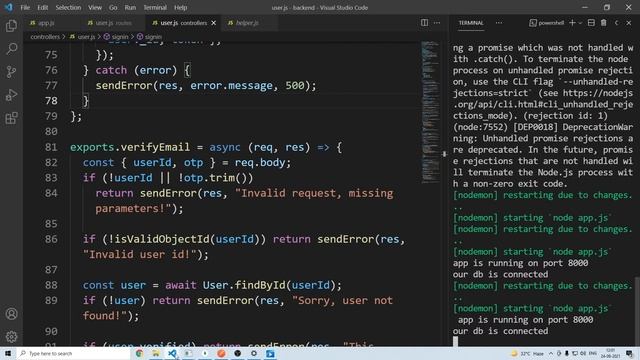Click the taskbar search box

coord(73,353)
